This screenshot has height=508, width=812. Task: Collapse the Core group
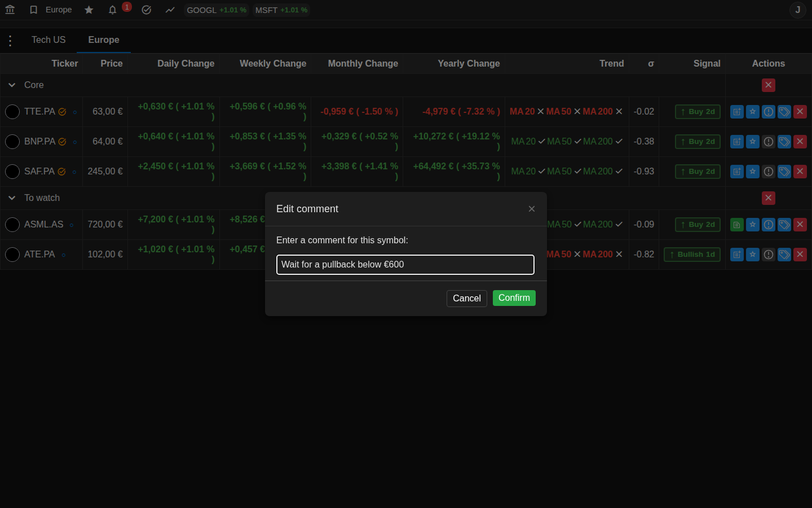tap(12, 85)
